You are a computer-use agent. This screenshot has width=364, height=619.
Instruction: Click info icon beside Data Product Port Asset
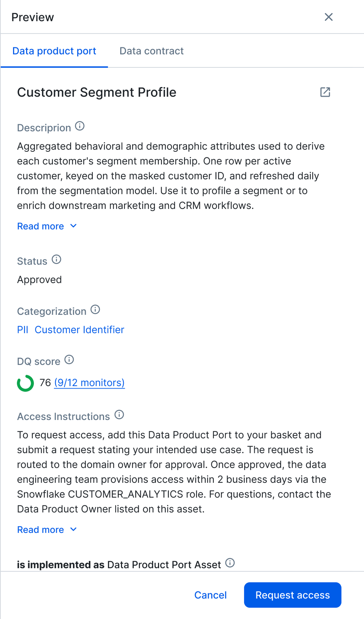tap(230, 563)
